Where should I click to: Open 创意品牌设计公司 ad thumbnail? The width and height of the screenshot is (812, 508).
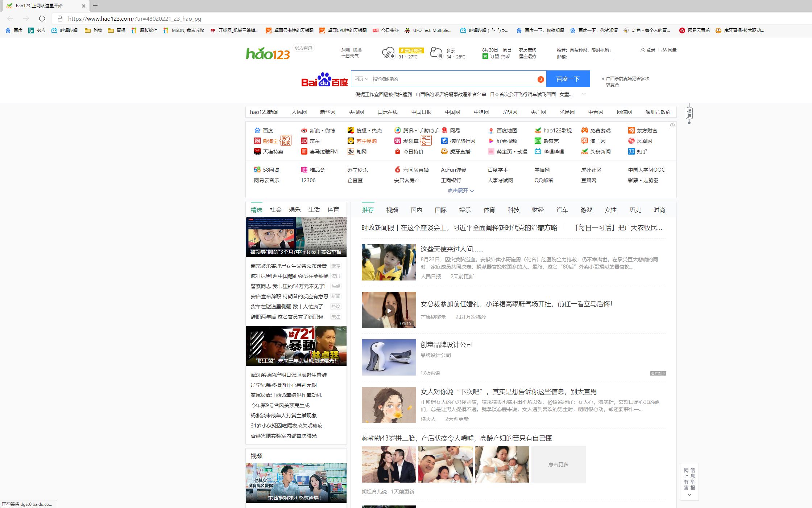(x=389, y=357)
